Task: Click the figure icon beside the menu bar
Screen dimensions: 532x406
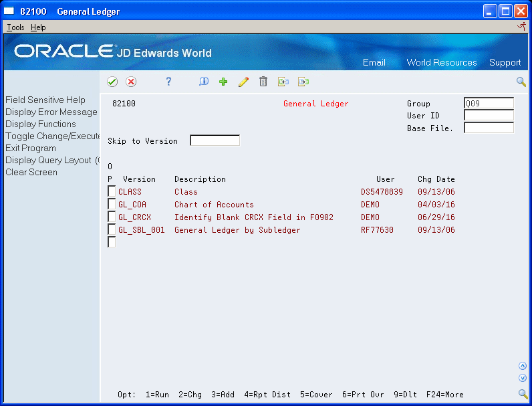Action: coord(522,27)
